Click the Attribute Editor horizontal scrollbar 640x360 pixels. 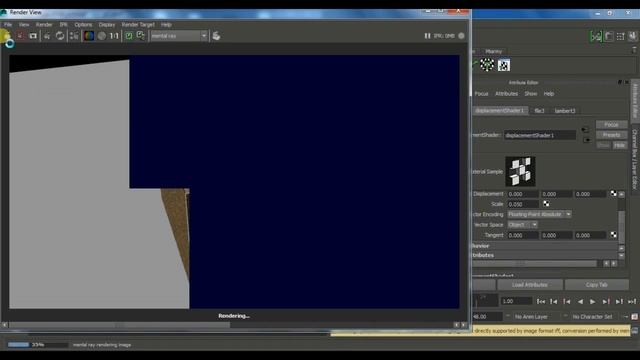pyautogui.click(x=535, y=264)
